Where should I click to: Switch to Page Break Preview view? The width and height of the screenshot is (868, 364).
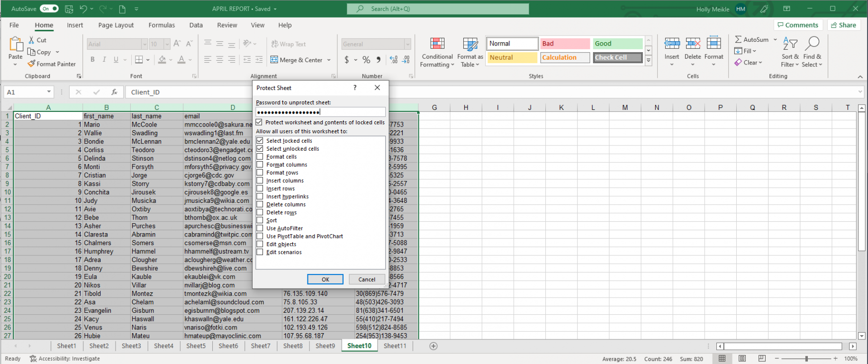[762, 359]
